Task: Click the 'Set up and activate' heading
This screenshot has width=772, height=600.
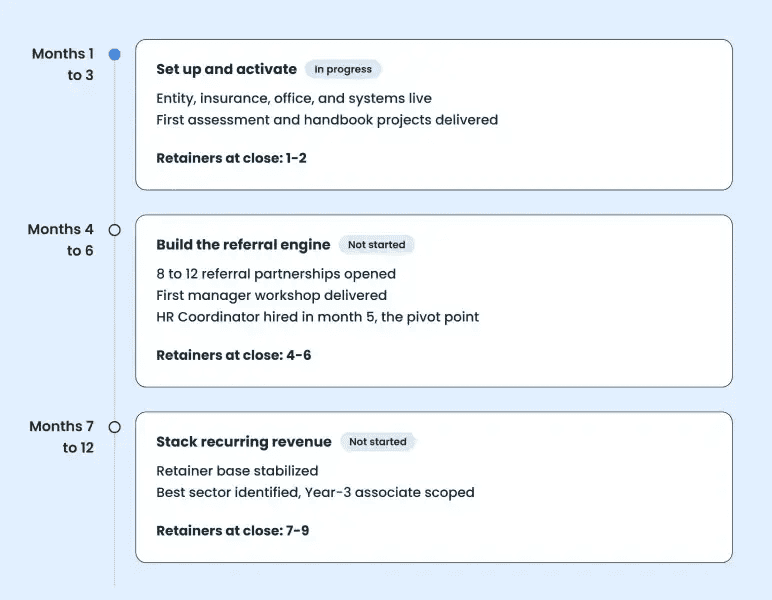Action: 226,69
